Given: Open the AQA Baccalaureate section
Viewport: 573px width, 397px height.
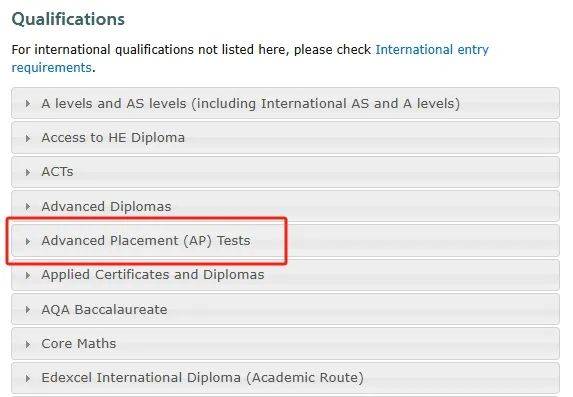Looking at the screenshot, I should click(x=285, y=310).
